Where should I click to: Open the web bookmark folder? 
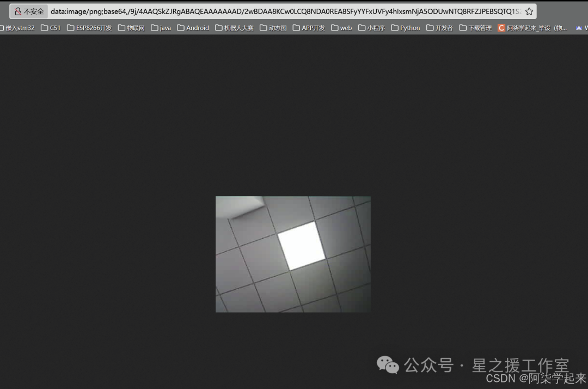(x=341, y=28)
